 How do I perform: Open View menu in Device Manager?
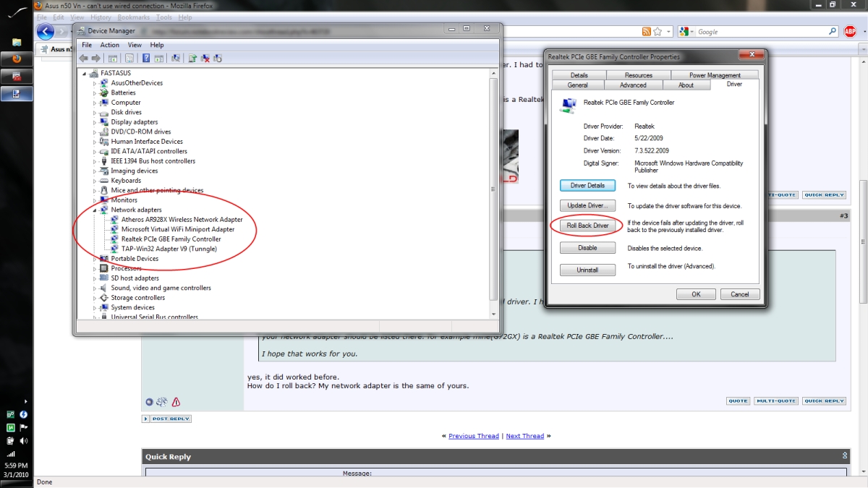[135, 45]
